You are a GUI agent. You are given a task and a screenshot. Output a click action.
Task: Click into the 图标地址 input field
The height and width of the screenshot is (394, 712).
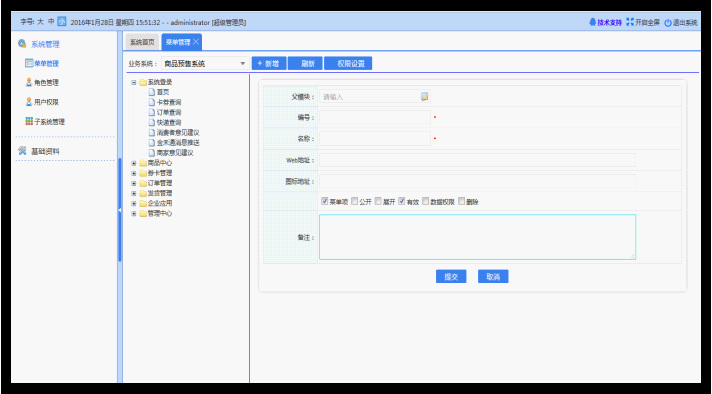477,181
